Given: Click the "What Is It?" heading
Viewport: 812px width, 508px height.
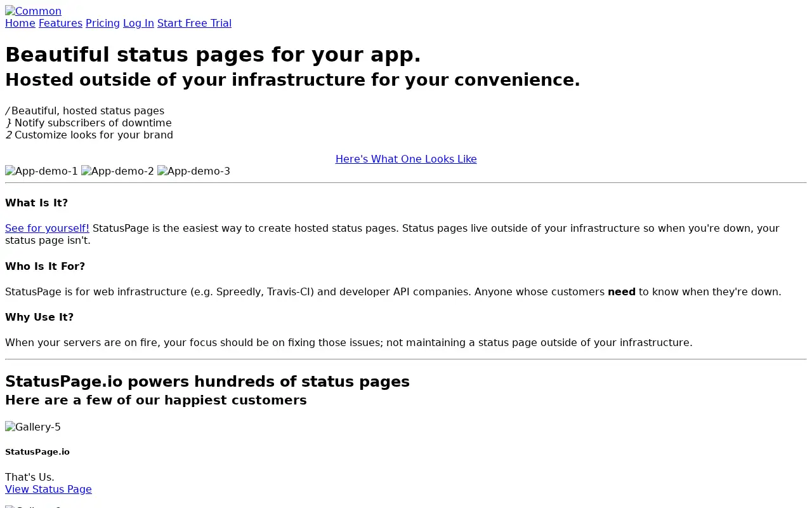Looking at the screenshot, I should [x=36, y=203].
